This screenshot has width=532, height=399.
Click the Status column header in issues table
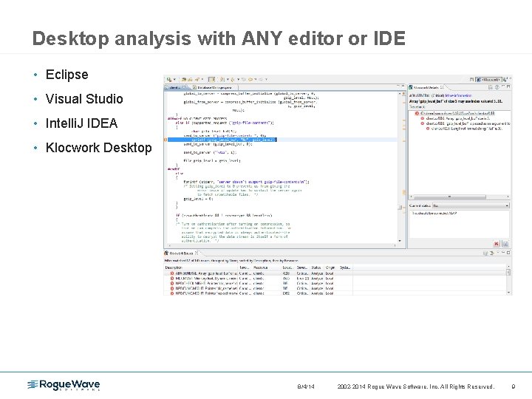[316, 267]
